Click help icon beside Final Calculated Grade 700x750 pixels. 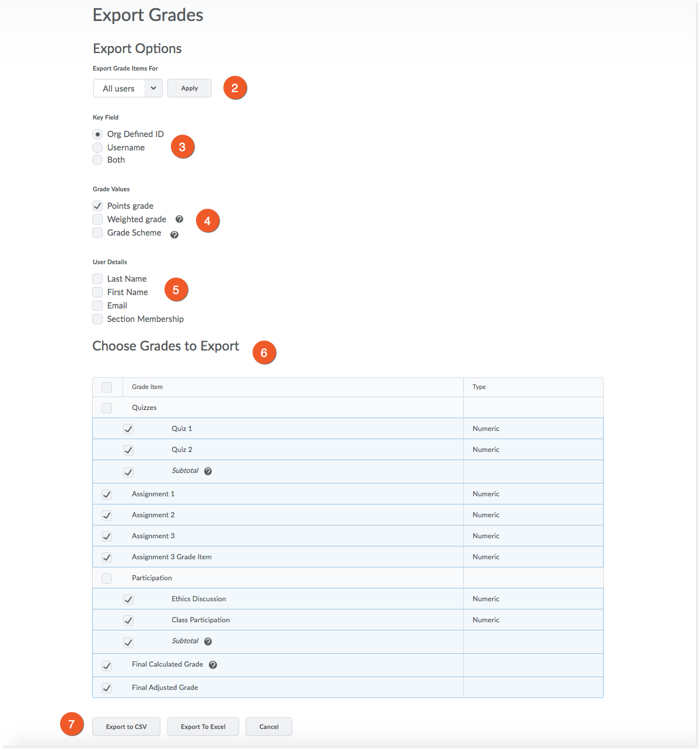pyautogui.click(x=213, y=665)
